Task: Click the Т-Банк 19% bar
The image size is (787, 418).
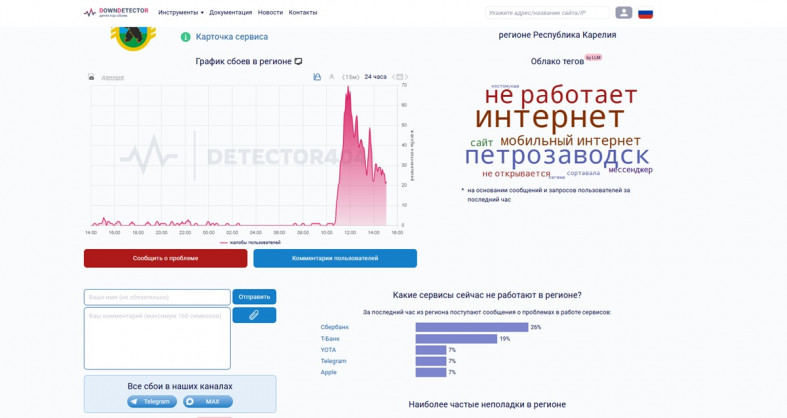Action: click(x=456, y=339)
